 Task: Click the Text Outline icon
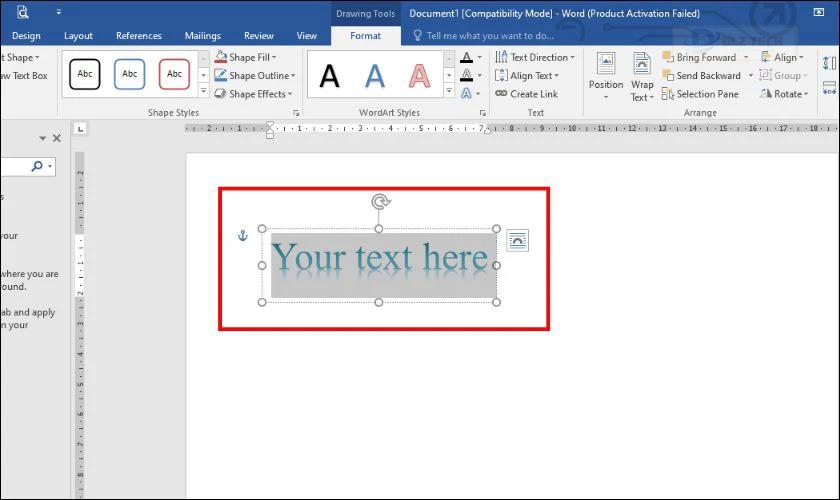tap(467, 75)
